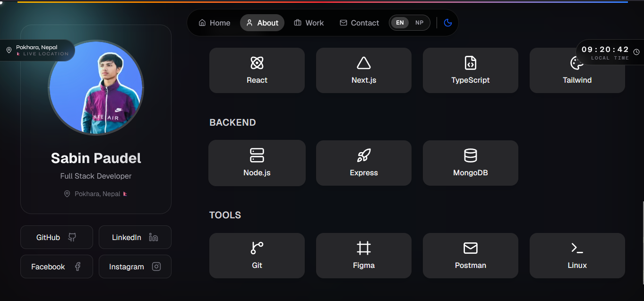Click the React label text

pyautogui.click(x=257, y=80)
